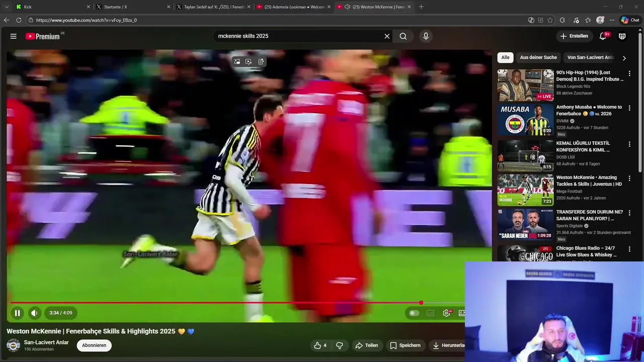644x362 pixels.
Task: Open the 90's Hip-Hop live stream thumbnail
Action: click(x=525, y=85)
